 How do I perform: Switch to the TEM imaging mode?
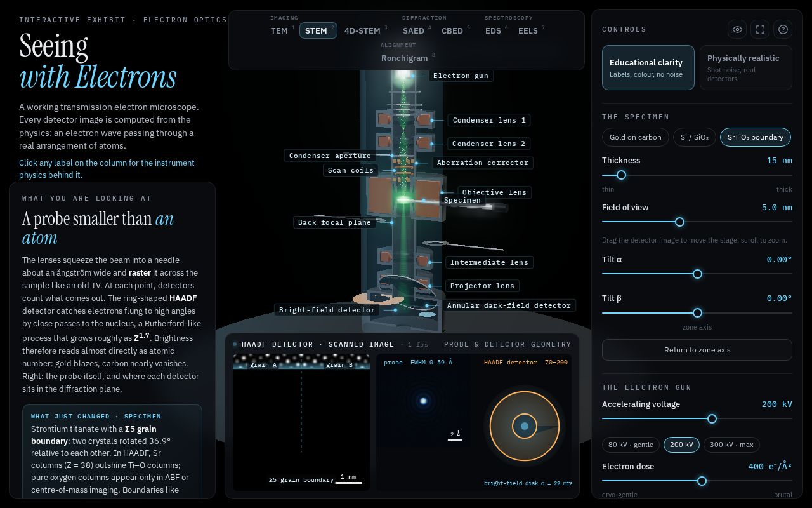point(282,30)
